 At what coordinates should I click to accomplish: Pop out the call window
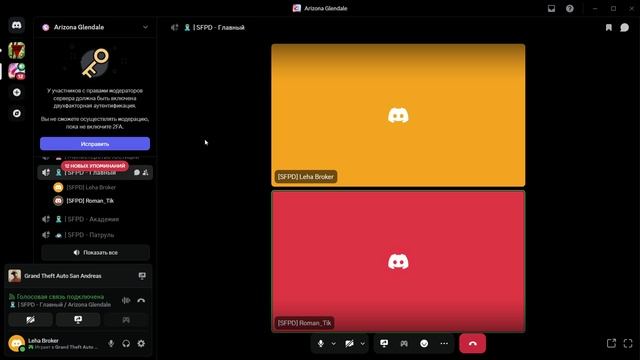[611, 344]
